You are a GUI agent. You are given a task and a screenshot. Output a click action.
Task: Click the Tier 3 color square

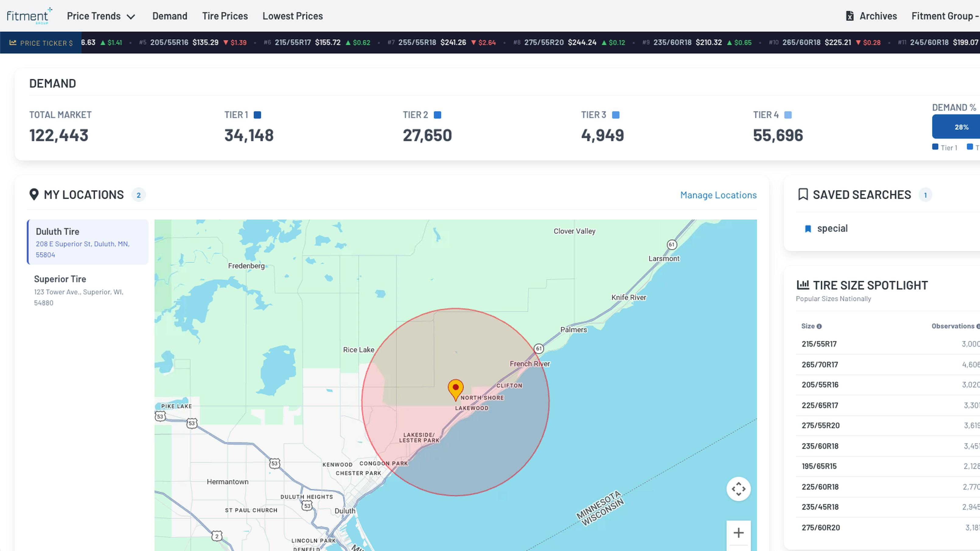[x=616, y=115]
